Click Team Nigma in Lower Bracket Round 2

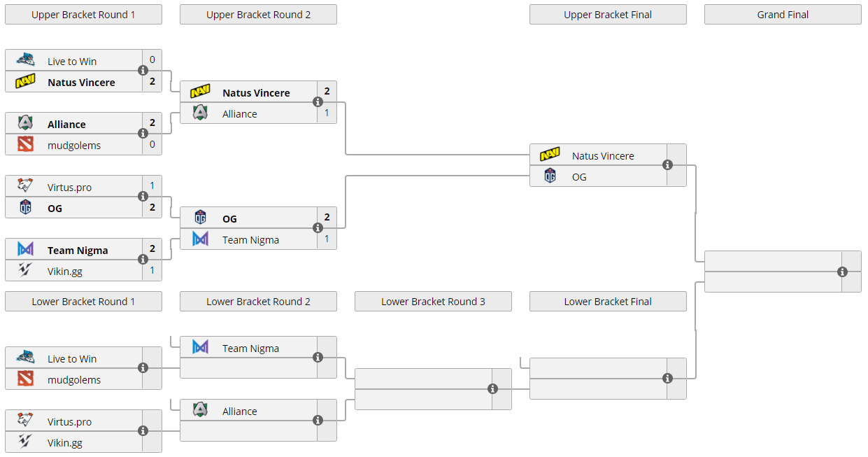(250, 349)
